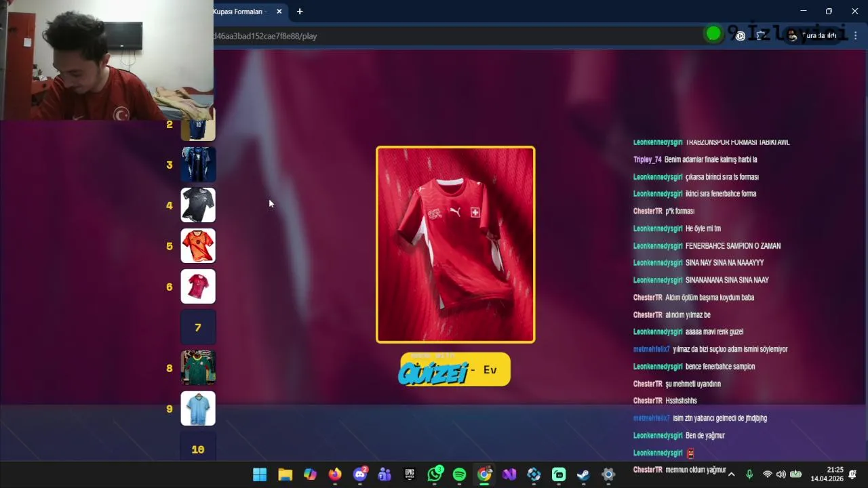The image size is (868, 488).
Task: Click chat message 'çıkarsa birinci sıra ts forması'
Action: (x=722, y=177)
